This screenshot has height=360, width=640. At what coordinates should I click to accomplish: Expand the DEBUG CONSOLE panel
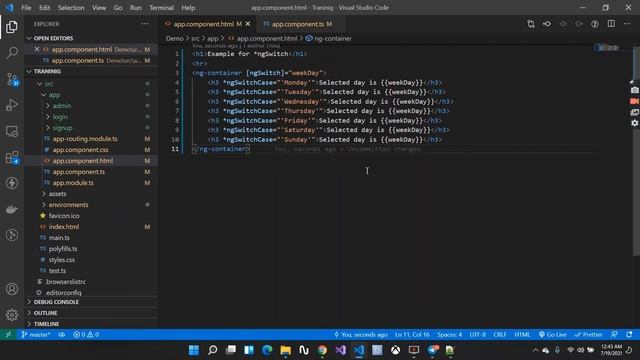pos(56,302)
